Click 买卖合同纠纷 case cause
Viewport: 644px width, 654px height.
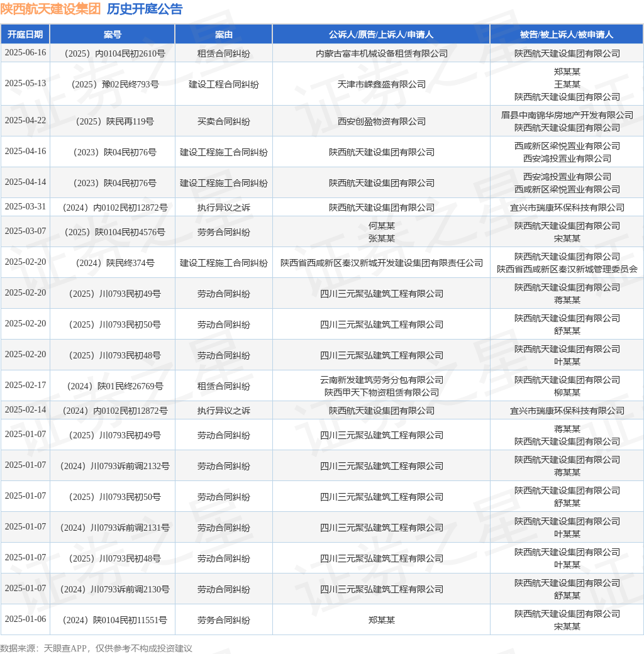[x=223, y=121]
